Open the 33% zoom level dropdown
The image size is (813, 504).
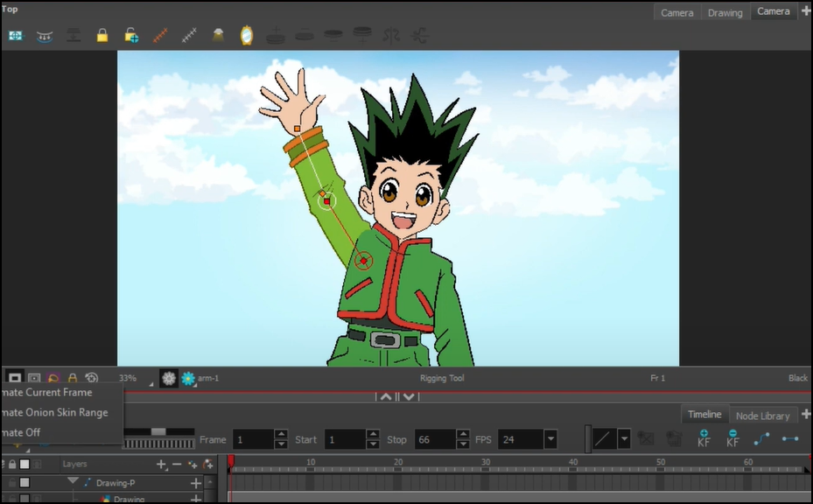137,379
